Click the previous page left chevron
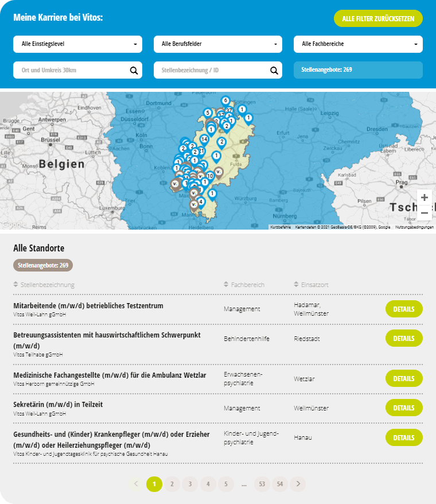Screen dimensions: 436x504 tap(136, 484)
